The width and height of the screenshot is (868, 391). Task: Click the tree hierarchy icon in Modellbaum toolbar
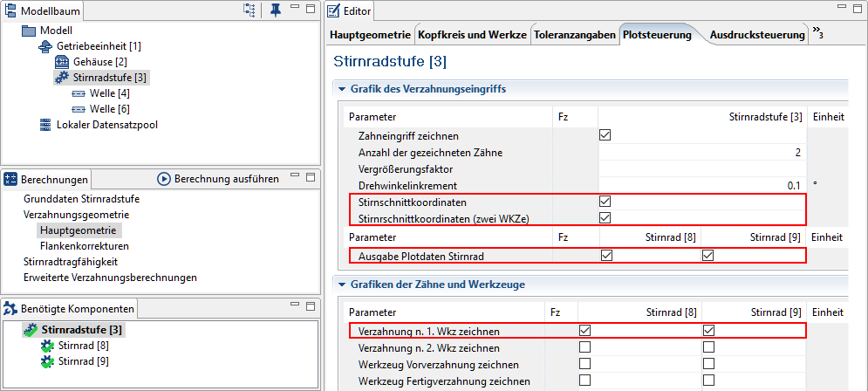tap(249, 10)
